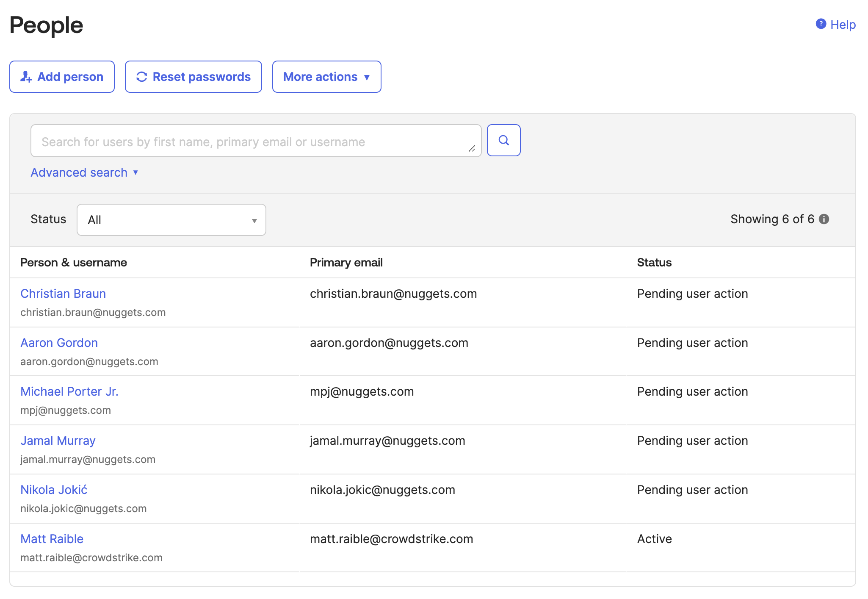Open Jamal Murray's profile link
The width and height of the screenshot is (868, 599).
coord(58,441)
